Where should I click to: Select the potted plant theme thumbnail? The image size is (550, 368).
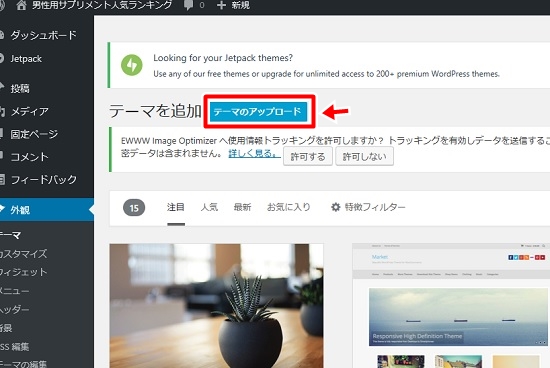pos(216,306)
